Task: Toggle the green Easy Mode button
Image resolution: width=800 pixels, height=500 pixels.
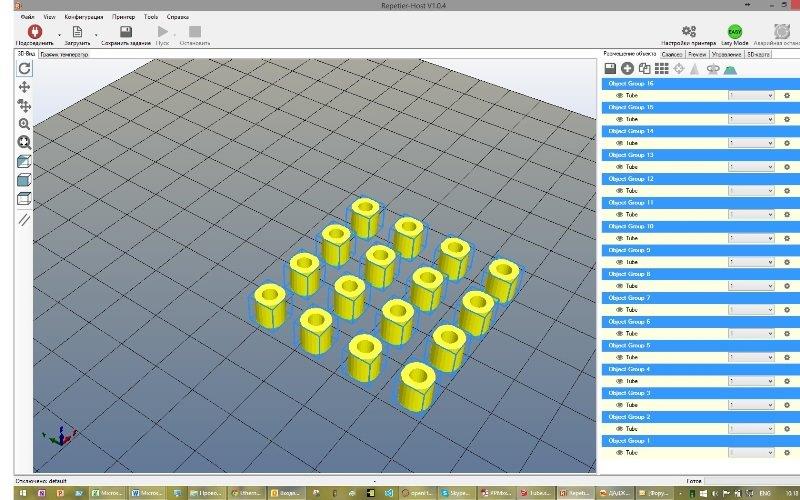Action: point(735,32)
